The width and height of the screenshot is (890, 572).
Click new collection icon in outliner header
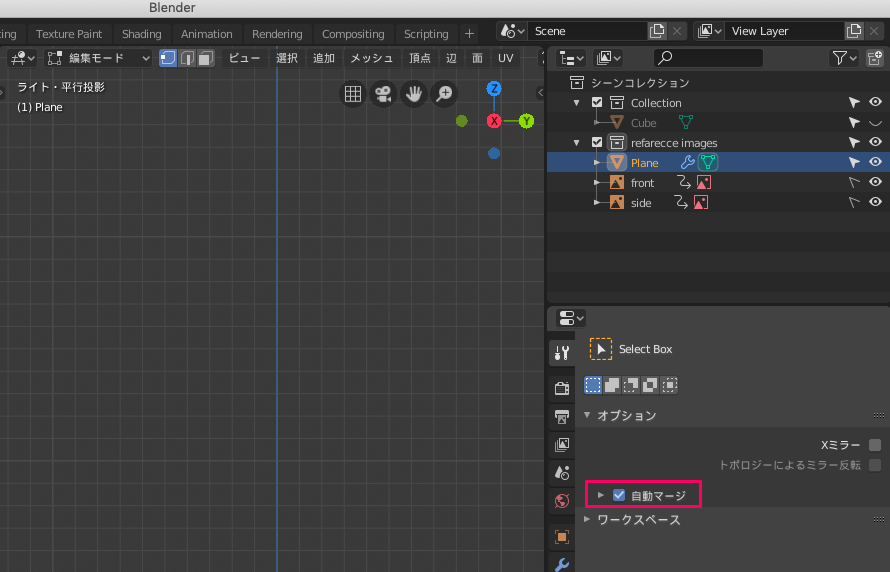click(x=875, y=58)
